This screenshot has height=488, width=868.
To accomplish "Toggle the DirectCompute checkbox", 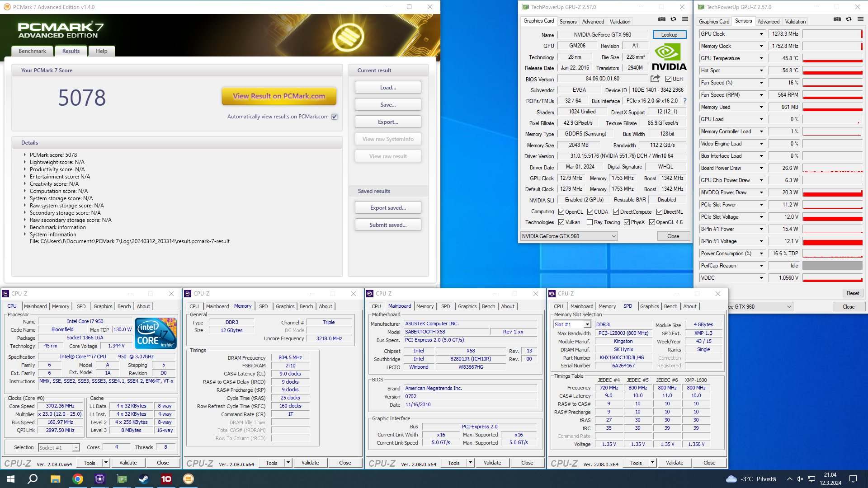I will [x=616, y=212].
